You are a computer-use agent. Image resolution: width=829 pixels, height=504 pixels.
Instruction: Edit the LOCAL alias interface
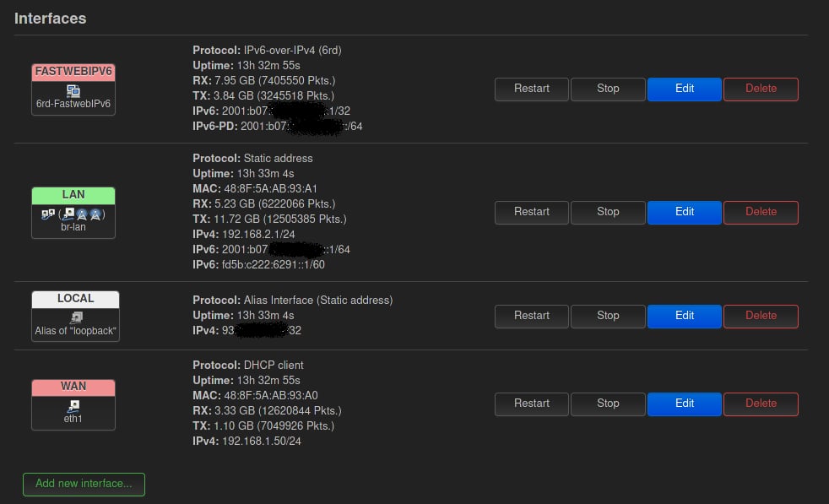pos(684,316)
